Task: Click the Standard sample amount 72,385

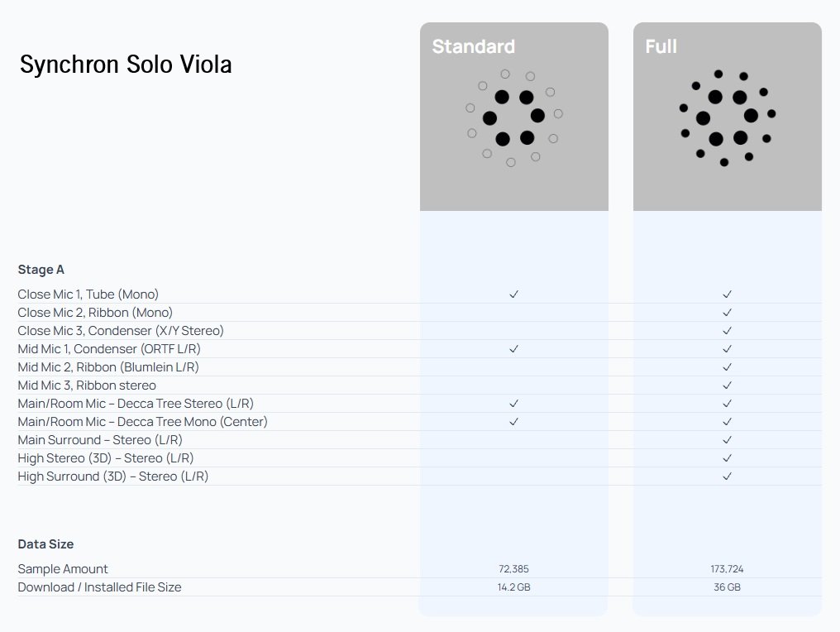Action: (x=513, y=569)
